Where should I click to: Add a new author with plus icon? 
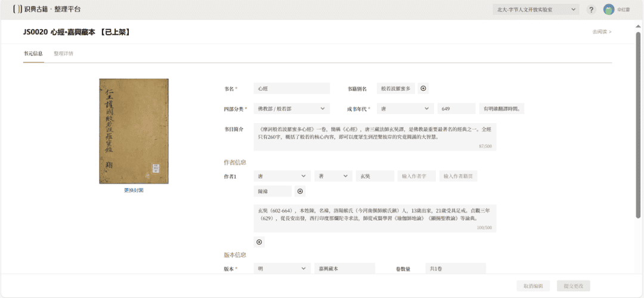pos(259,242)
